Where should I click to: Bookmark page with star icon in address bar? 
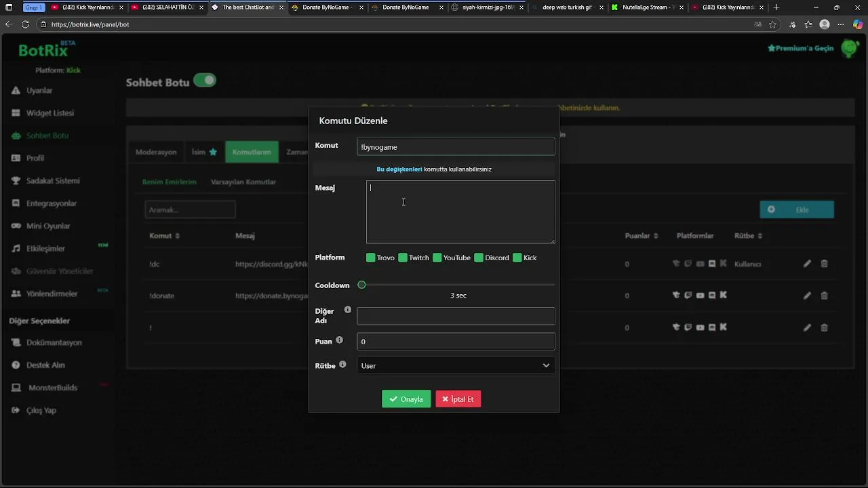click(x=772, y=24)
